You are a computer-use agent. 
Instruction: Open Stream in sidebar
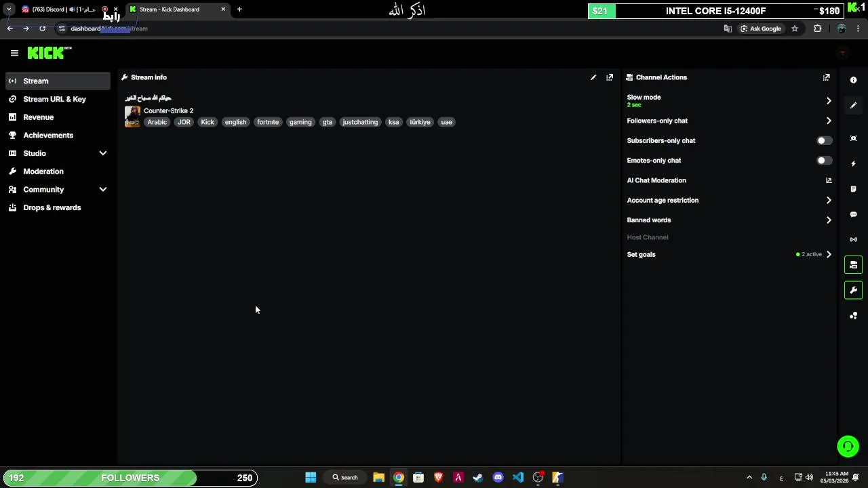(x=58, y=81)
